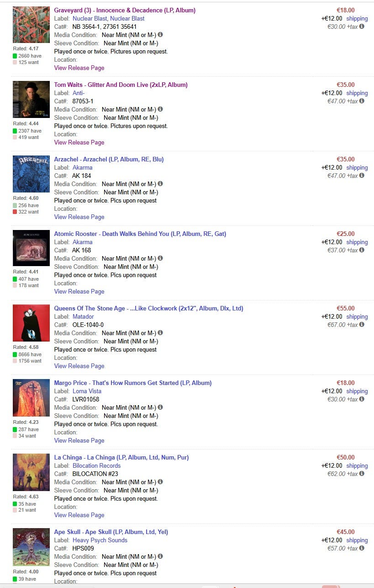Click tax info icon next to €57.00 +tax

[362, 548]
